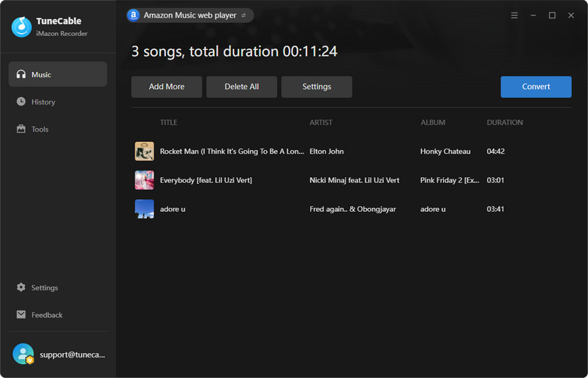
Task: Click Nicki Minaj feat. Lil Uzi Vert artist
Action: [x=354, y=180]
